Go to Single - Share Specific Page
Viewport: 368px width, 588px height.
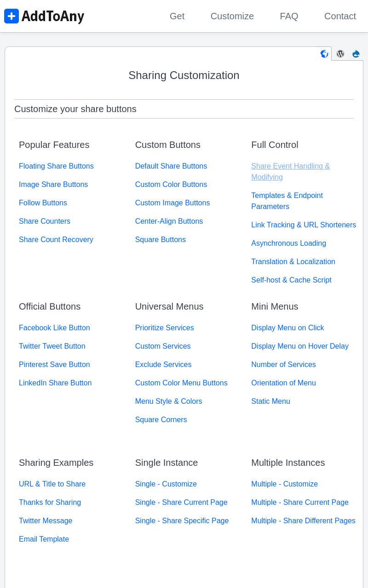point(182,520)
